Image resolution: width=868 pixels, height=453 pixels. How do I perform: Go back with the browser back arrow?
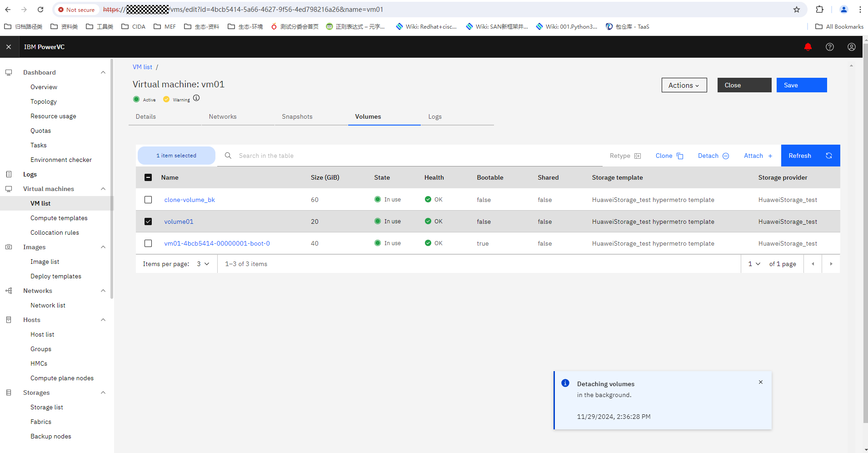pyautogui.click(x=8, y=10)
